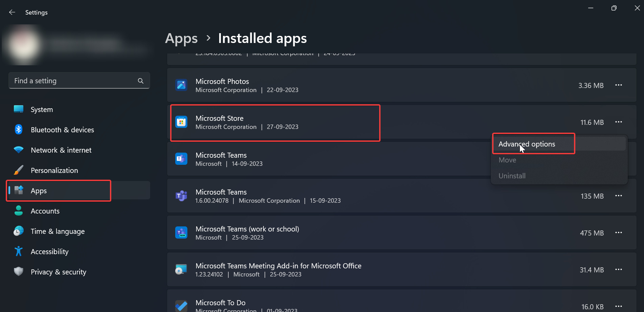Click the Teams (work or school) app icon
The width and height of the screenshot is (644, 312).
pyautogui.click(x=181, y=232)
